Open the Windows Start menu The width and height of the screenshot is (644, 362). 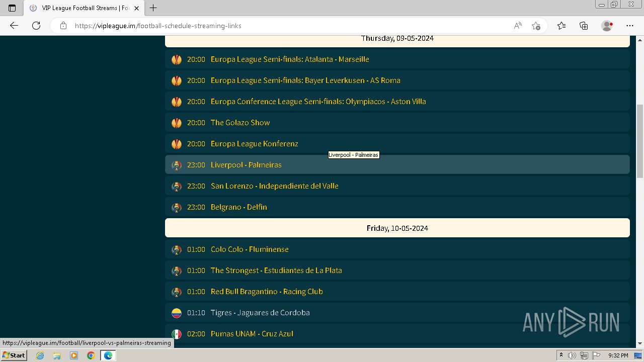(14, 355)
